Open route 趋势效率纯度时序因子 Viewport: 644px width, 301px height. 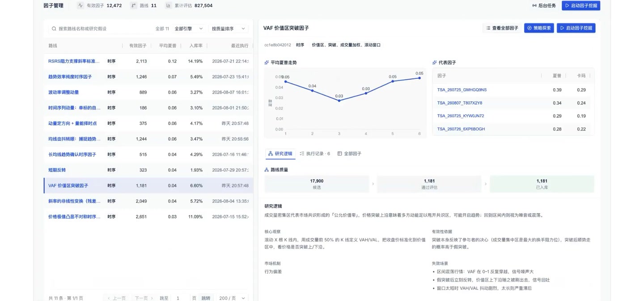[70, 77]
